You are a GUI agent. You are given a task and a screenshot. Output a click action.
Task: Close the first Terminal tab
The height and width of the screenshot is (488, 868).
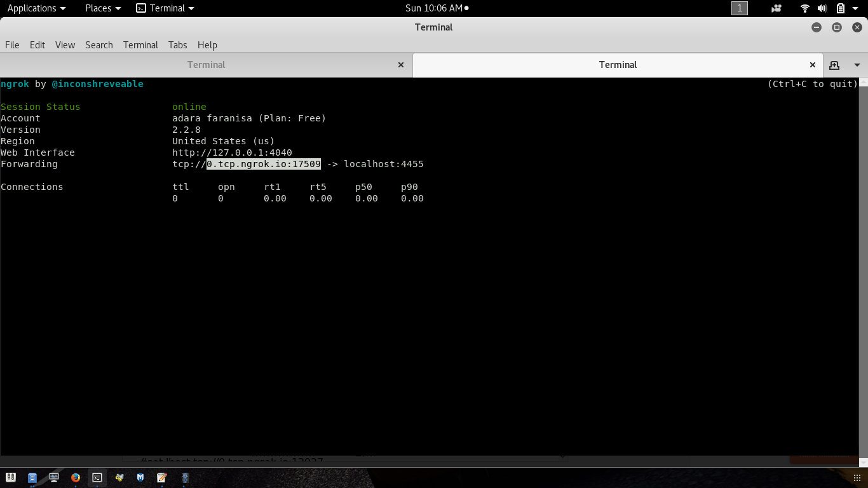coord(401,65)
